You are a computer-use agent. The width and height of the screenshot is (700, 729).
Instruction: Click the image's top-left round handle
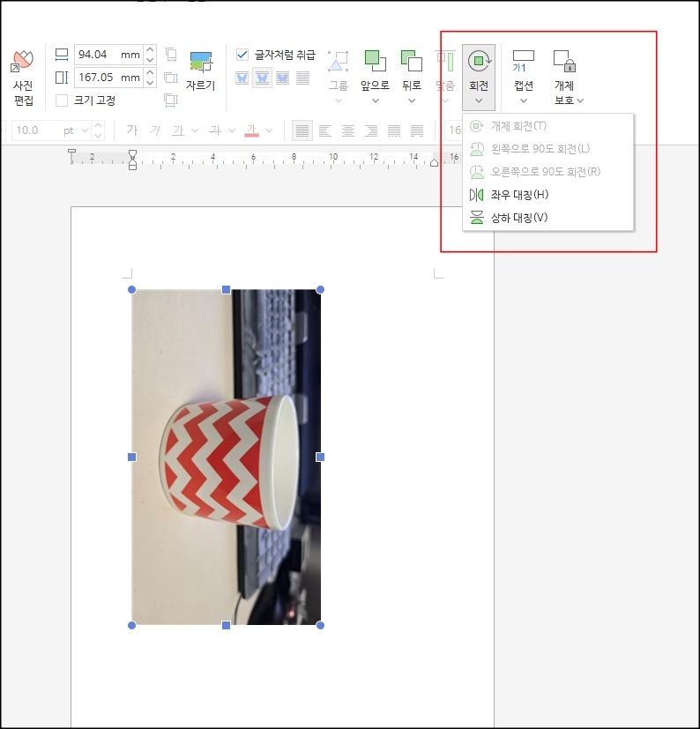[x=131, y=290]
